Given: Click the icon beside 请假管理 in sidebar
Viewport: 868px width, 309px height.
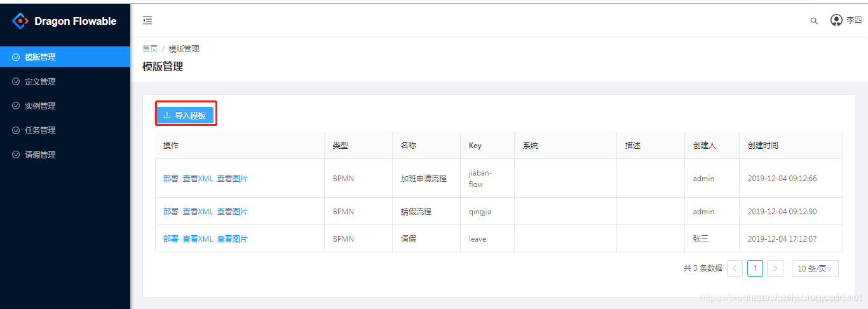Looking at the screenshot, I should tap(16, 154).
